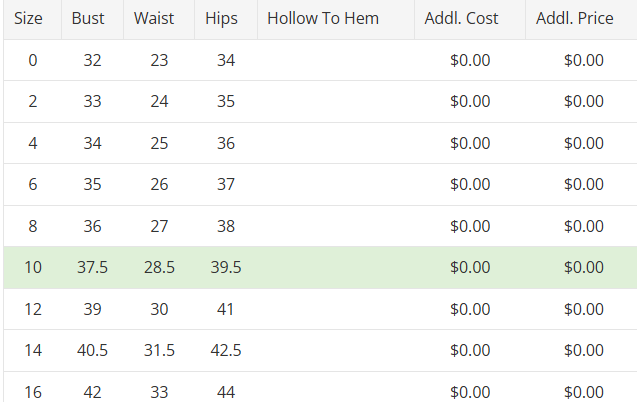
Task: Select the size 12 row cell
Action: [33, 310]
